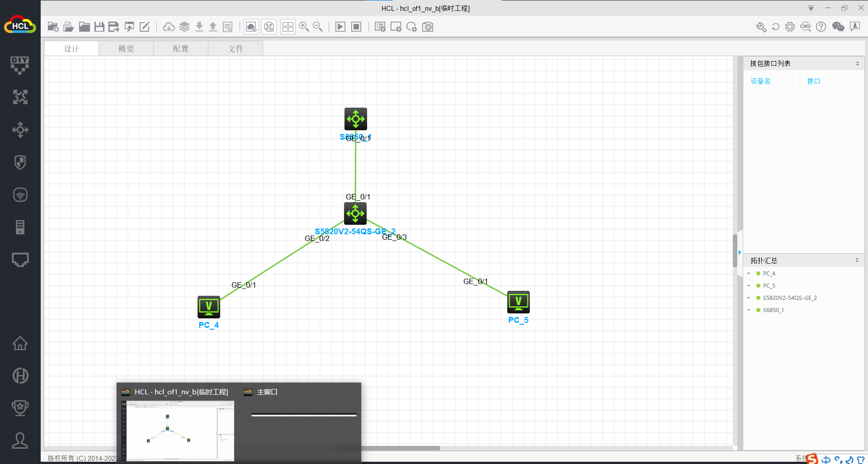
Task: Expand the PC_5 tree entry arrow
Action: 749,286
